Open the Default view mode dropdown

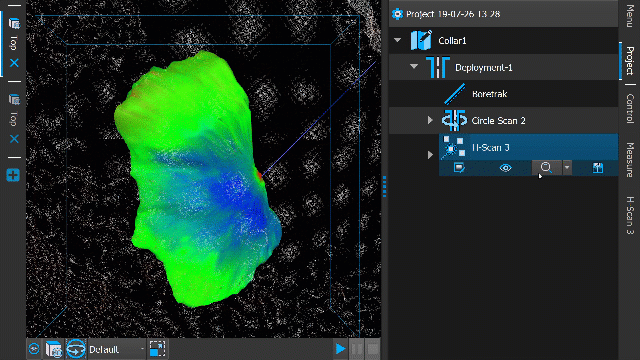[116, 349]
